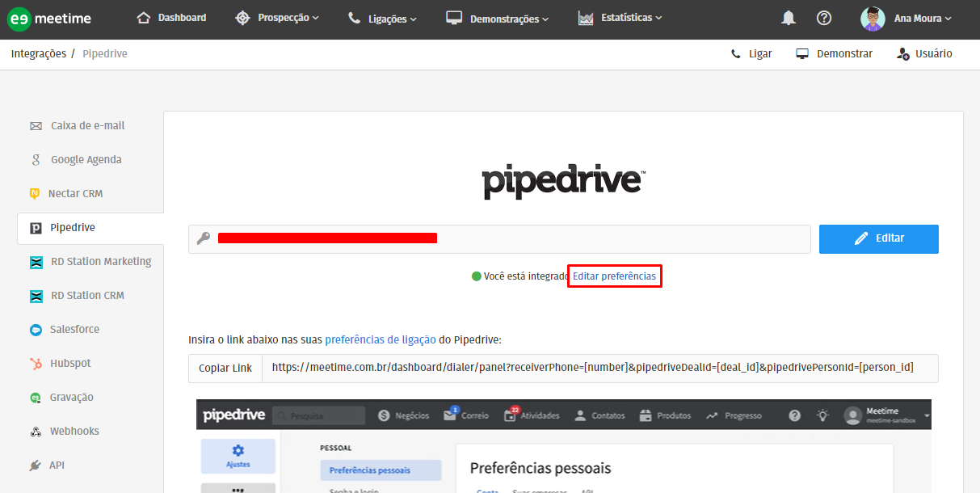
Task: Click the meetime.com.br dialer URL text
Action: [x=593, y=368]
